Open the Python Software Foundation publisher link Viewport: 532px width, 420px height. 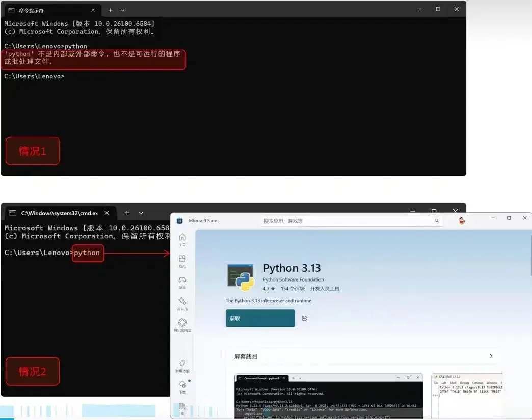(x=293, y=279)
